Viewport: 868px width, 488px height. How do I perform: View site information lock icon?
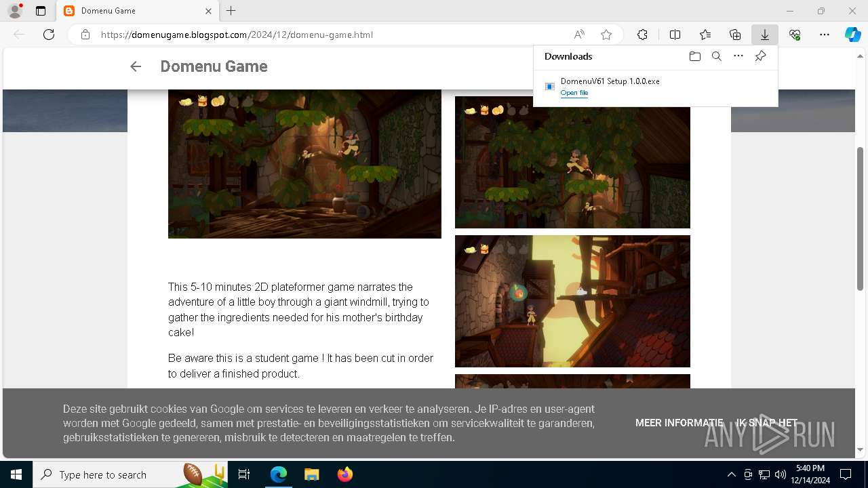click(x=85, y=35)
